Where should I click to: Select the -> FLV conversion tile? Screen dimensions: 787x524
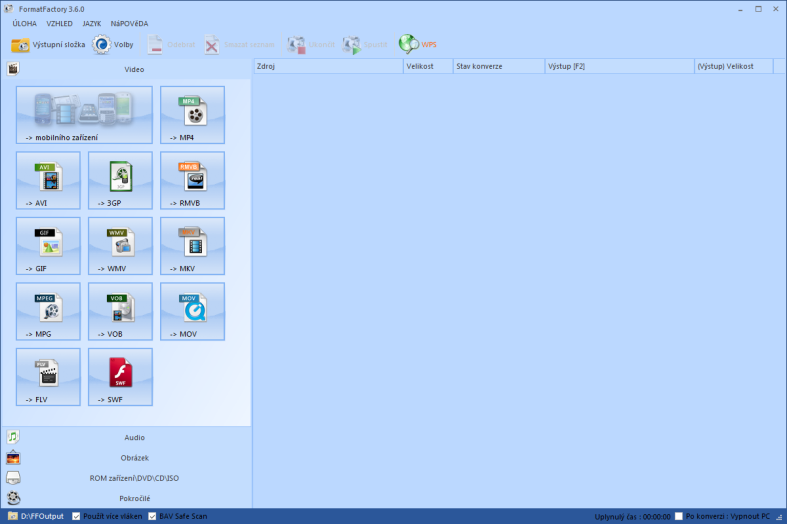(48, 377)
